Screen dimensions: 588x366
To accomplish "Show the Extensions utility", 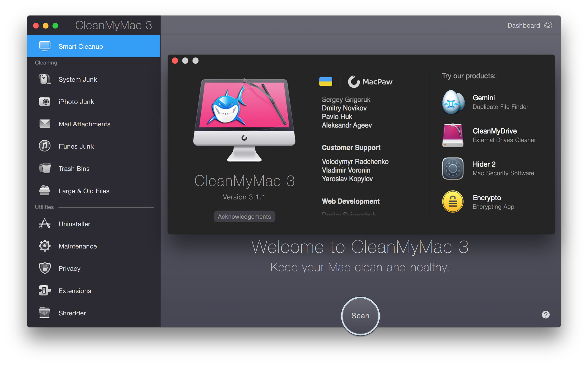I will click(x=94, y=291).
